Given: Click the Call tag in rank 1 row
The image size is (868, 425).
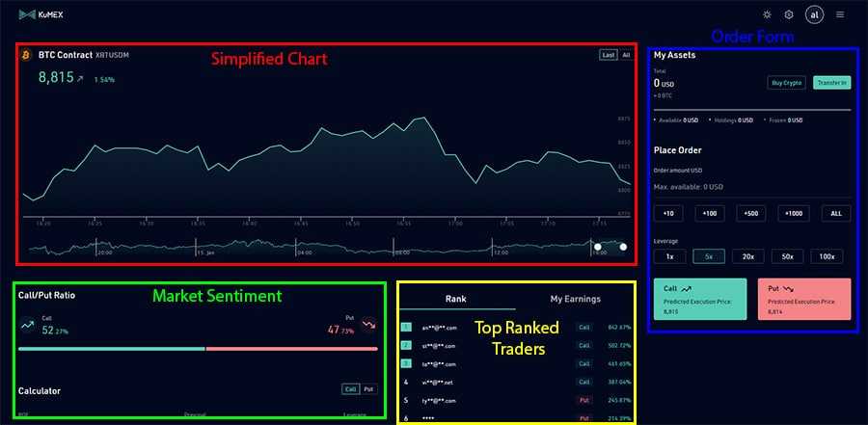Looking at the screenshot, I should pyautogui.click(x=584, y=328).
